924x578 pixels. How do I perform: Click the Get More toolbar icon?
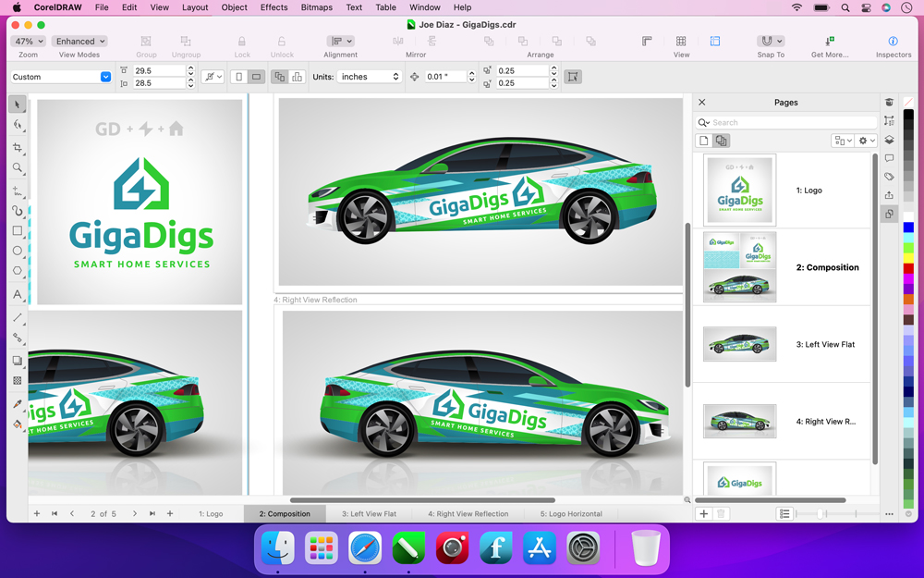[829, 42]
